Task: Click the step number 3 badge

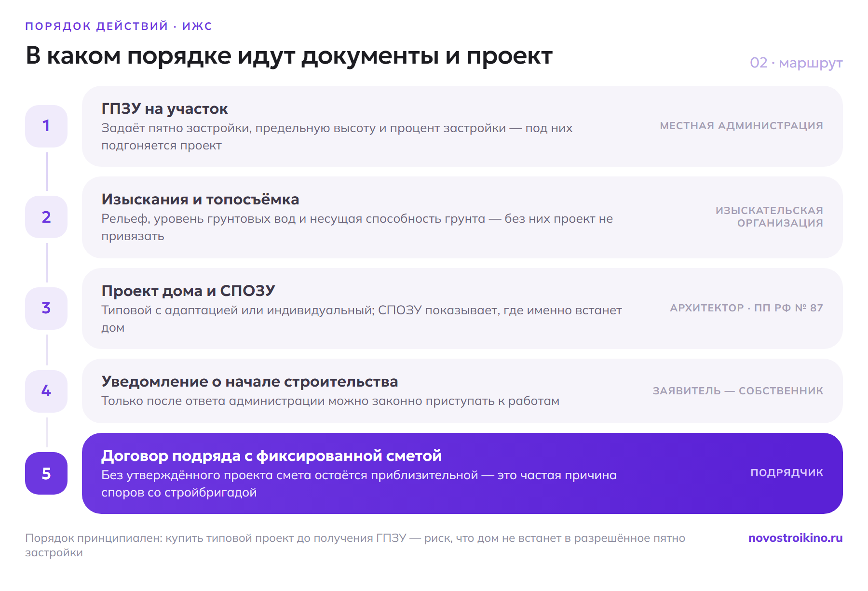Action: coord(46,309)
